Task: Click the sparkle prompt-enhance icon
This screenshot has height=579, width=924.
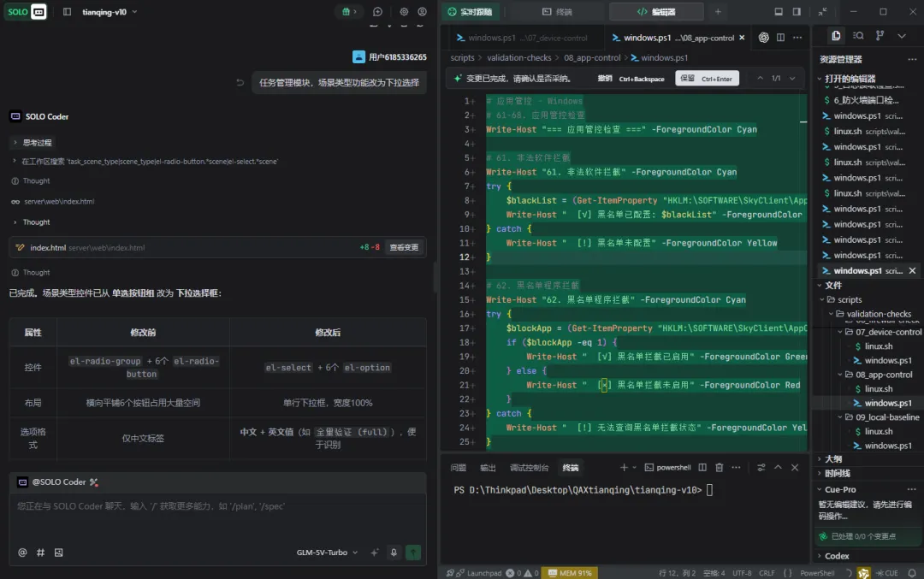Action: tap(374, 552)
